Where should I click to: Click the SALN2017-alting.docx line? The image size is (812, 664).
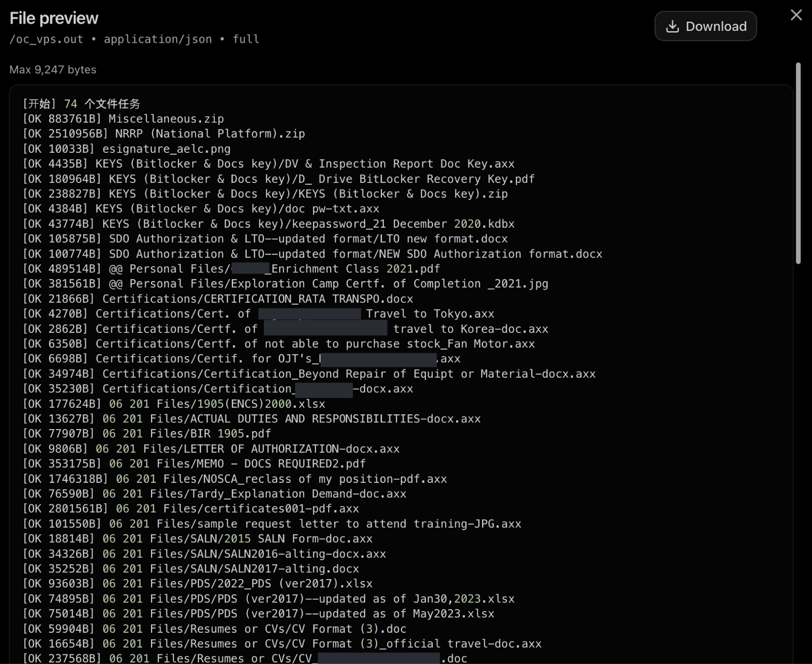coord(191,569)
